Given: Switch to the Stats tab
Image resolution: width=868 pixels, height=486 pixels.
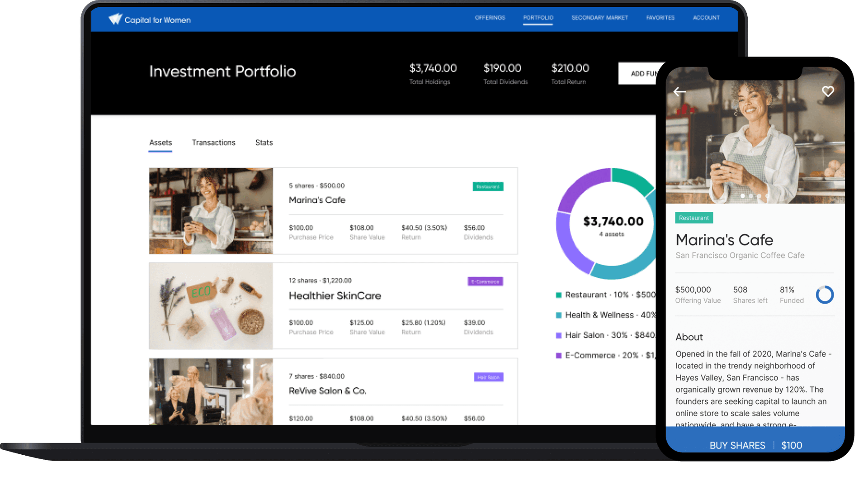Looking at the screenshot, I should point(264,143).
